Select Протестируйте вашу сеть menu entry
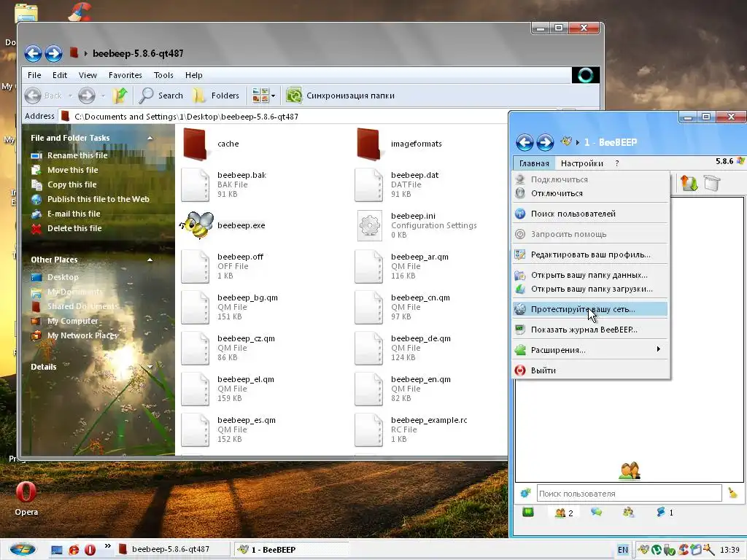Viewport: 747px width, 560px height. coord(590,309)
